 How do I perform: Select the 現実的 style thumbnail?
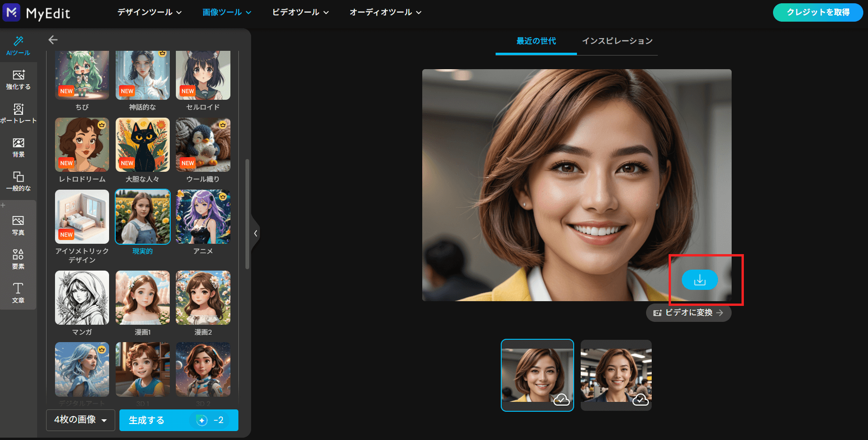click(142, 216)
